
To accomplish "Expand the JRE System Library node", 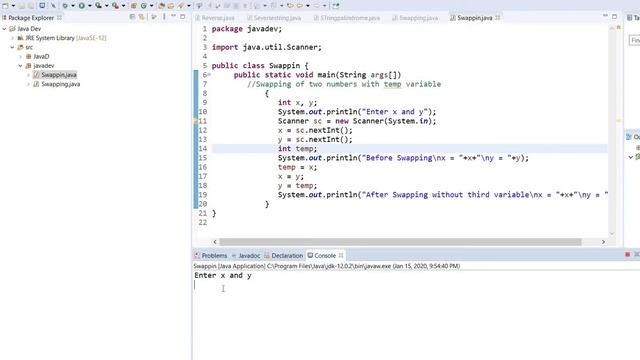I will 12,38.
